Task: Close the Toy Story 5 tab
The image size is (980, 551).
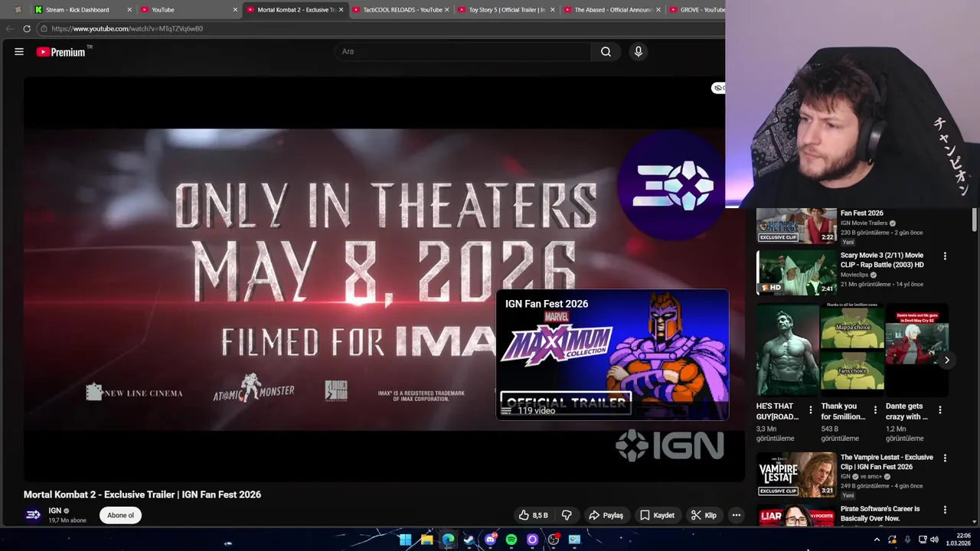Action: 552,10
